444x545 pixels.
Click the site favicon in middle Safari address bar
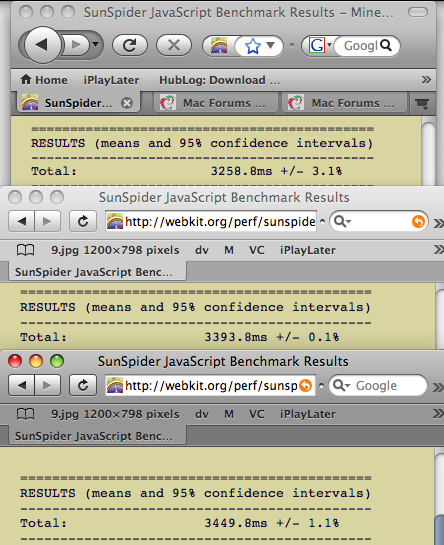point(115,221)
